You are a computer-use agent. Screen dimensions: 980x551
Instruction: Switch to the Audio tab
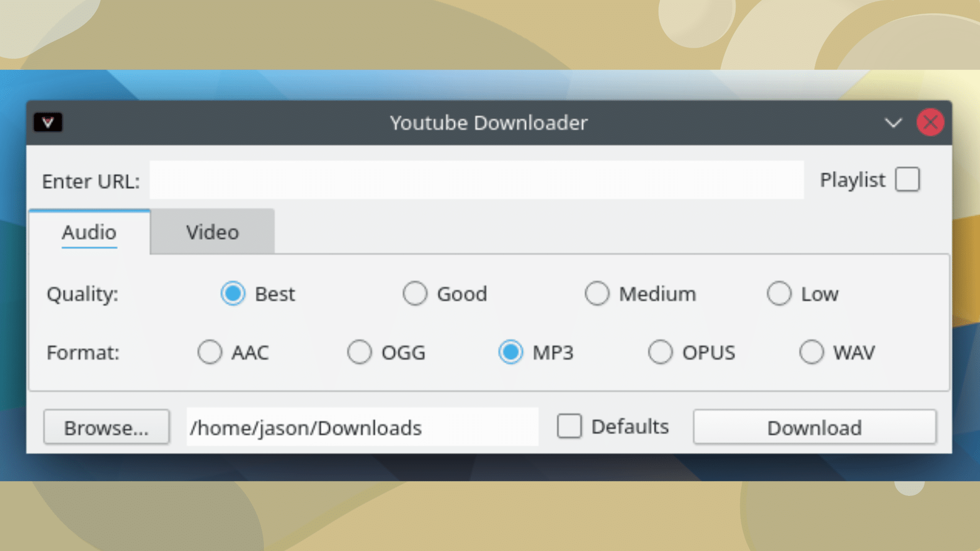tap(89, 232)
